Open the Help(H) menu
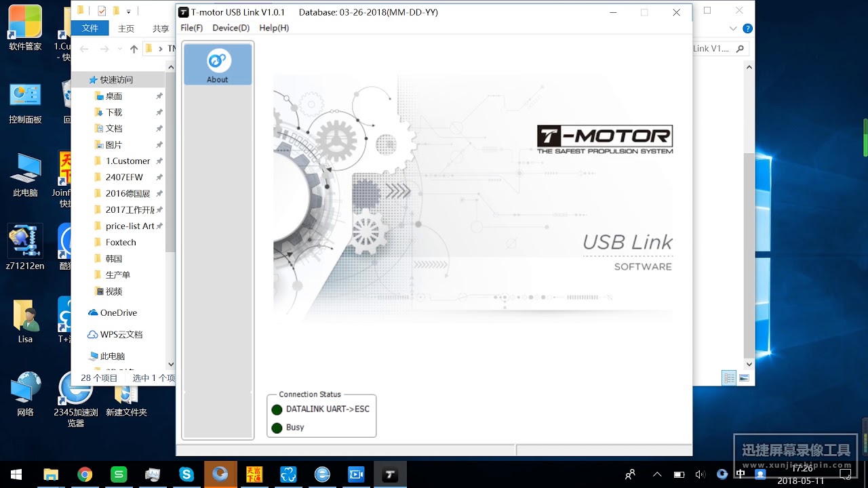Screen dimensions: 868x488 (x=274, y=28)
